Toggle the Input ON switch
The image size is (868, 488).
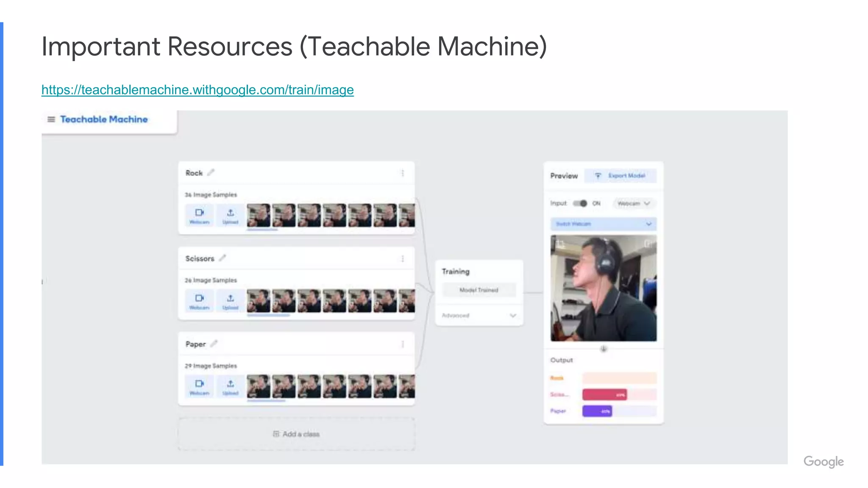click(x=580, y=203)
